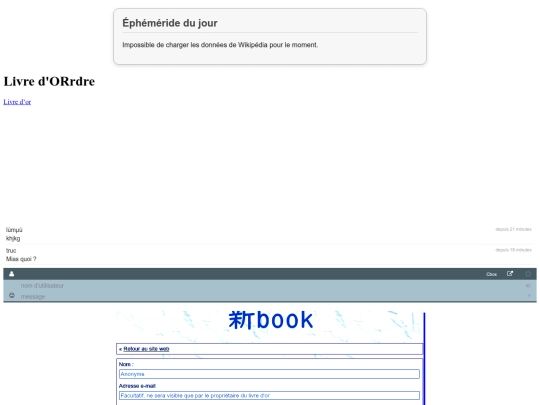Select the "Livre d'ORrdre" heading

tap(49, 81)
